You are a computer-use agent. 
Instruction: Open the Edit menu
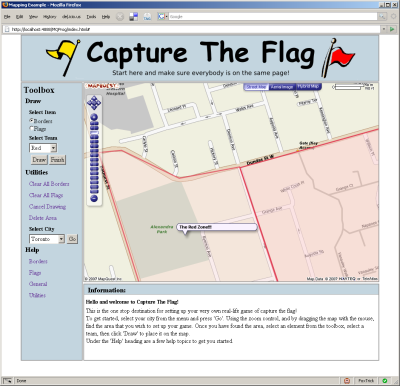(x=20, y=17)
